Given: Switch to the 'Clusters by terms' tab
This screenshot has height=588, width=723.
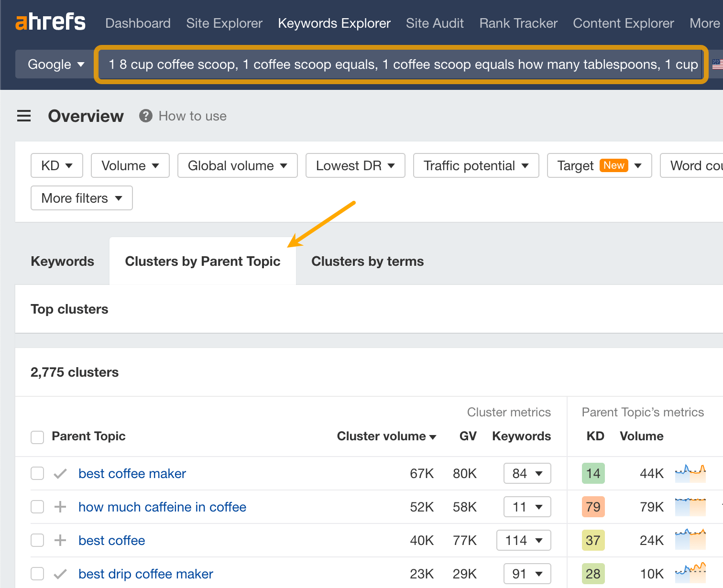Looking at the screenshot, I should (367, 261).
